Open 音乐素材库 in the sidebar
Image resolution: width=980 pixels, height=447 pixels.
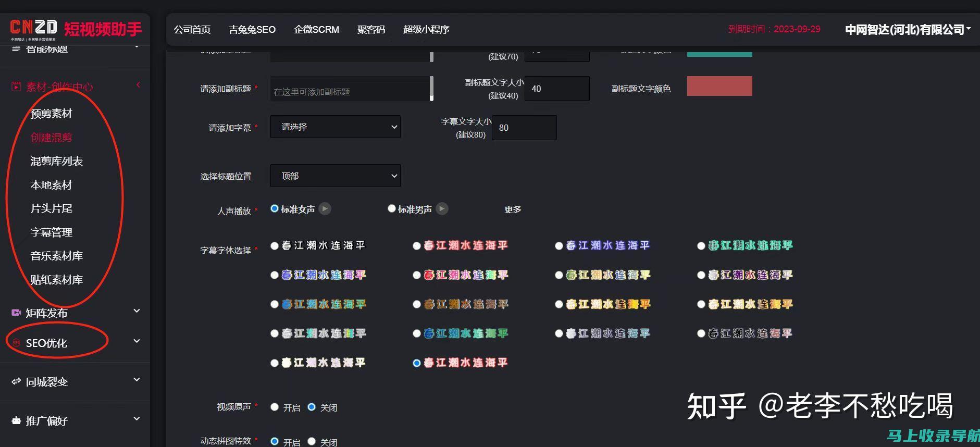pyautogui.click(x=56, y=256)
